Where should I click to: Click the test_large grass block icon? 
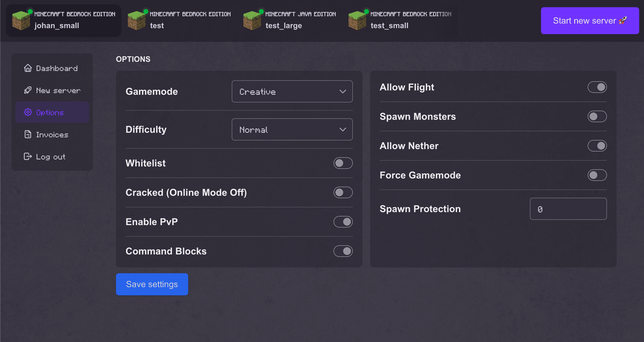[x=252, y=21]
